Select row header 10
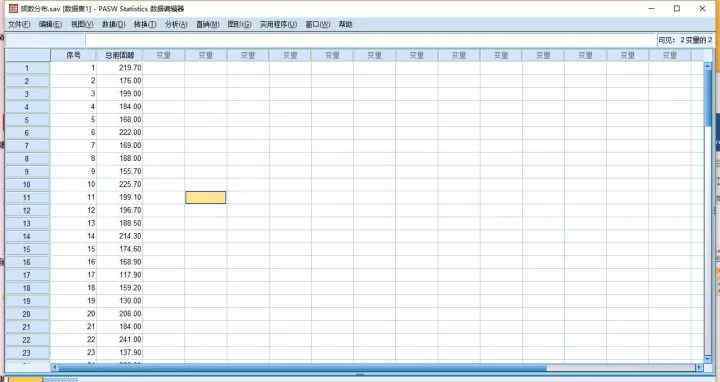Image resolution: width=720 pixels, height=382 pixels. click(x=27, y=185)
